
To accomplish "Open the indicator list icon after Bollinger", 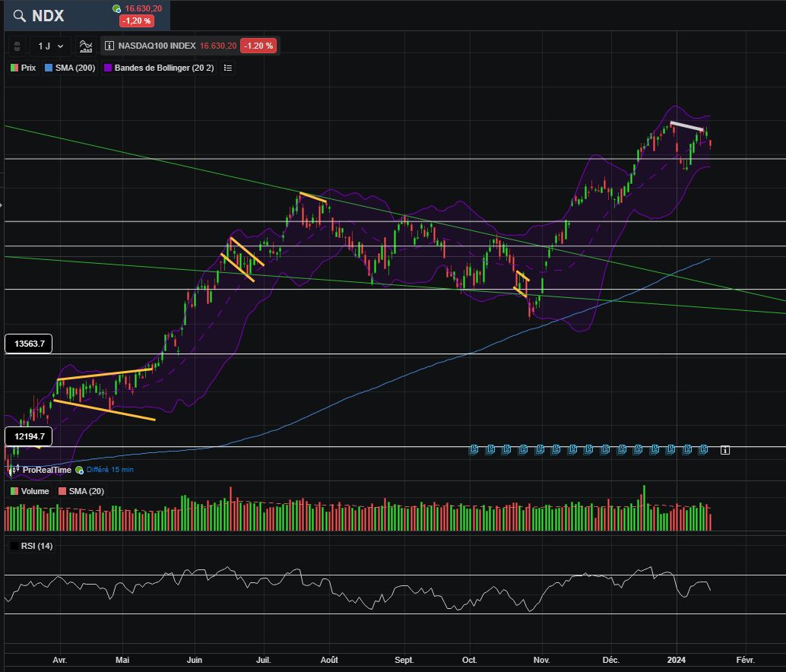I will (x=227, y=68).
